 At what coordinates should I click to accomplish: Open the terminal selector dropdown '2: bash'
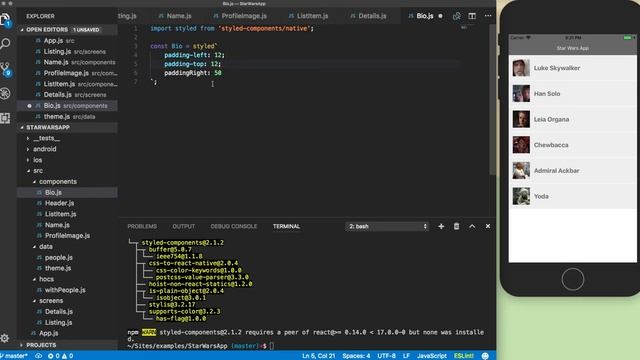387,226
